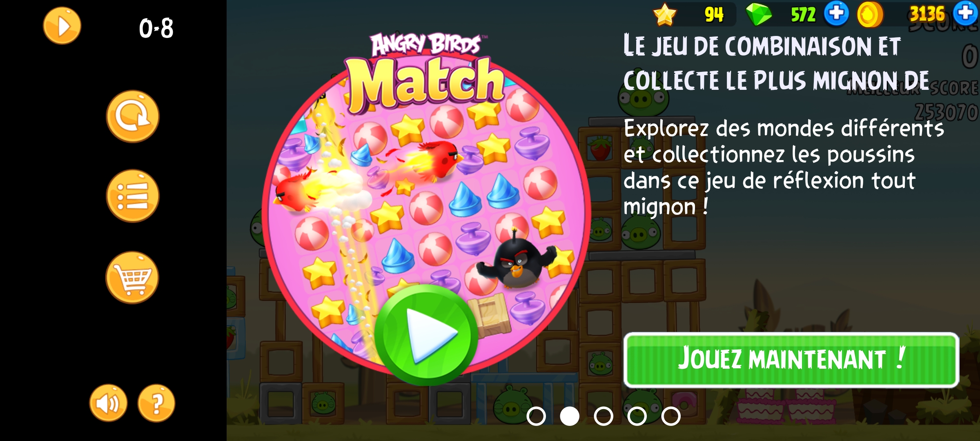
Task: Open help with the question mark icon
Action: tap(156, 403)
